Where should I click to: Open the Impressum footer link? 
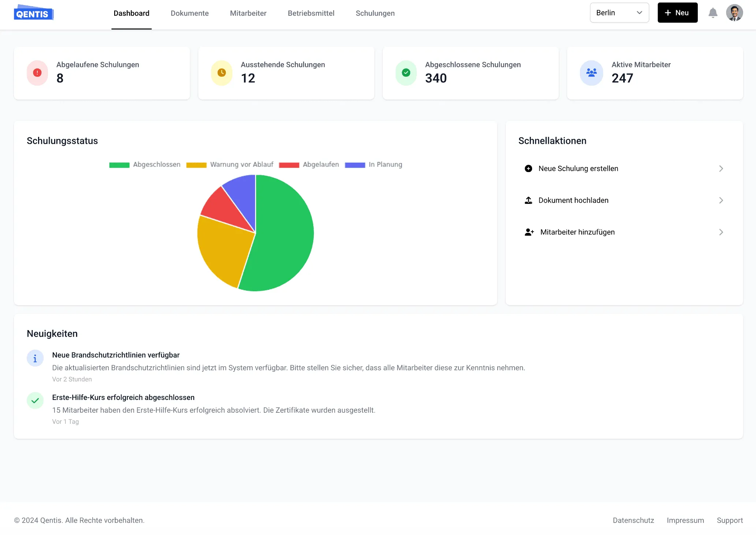(685, 520)
